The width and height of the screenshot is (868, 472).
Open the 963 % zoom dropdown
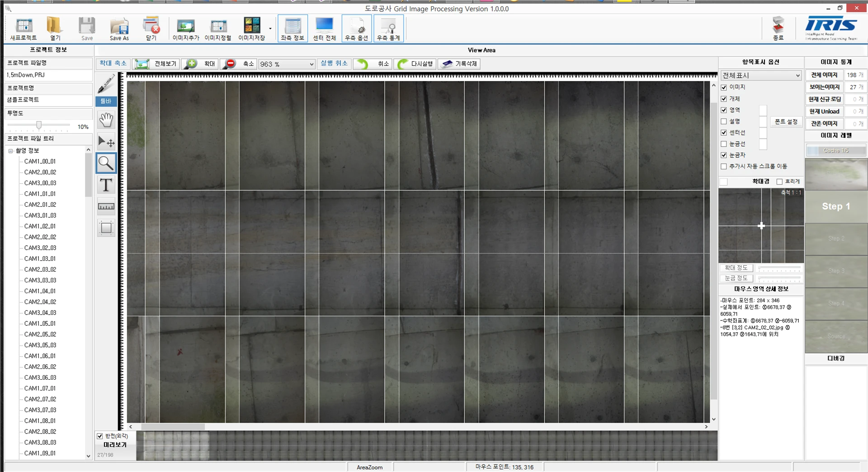point(311,64)
